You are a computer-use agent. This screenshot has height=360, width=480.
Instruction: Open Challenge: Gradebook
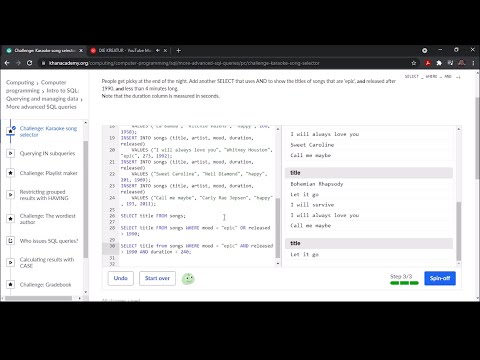(x=45, y=285)
